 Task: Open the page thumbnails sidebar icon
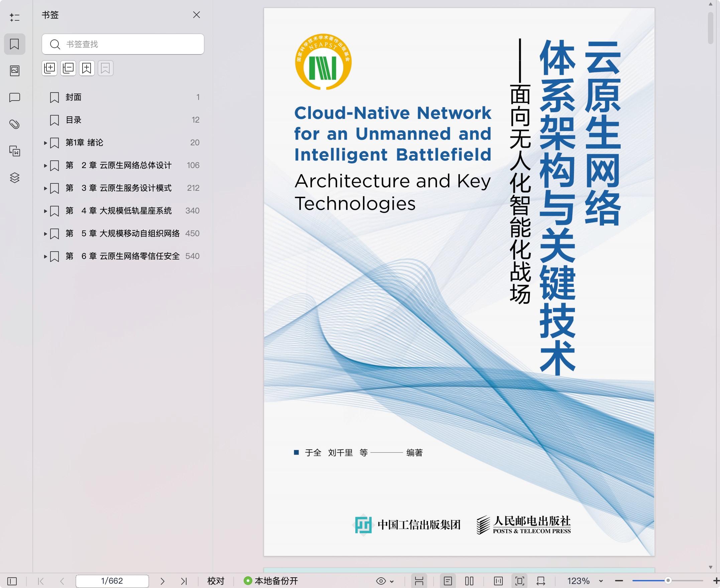tap(15, 70)
